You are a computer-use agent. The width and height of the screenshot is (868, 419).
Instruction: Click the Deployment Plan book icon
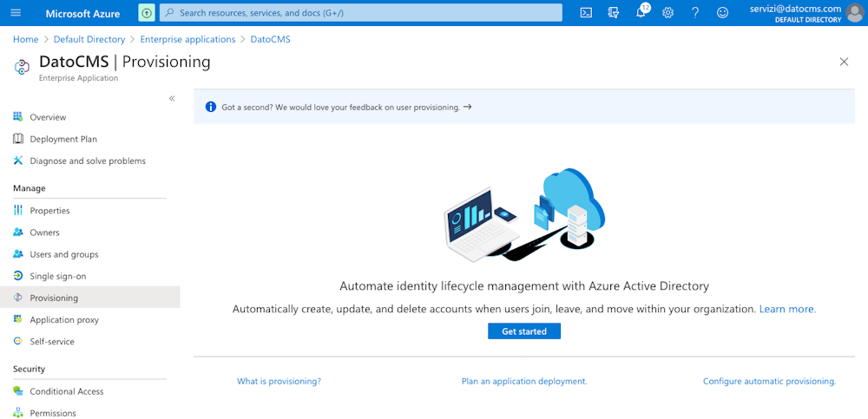tap(18, 139)
